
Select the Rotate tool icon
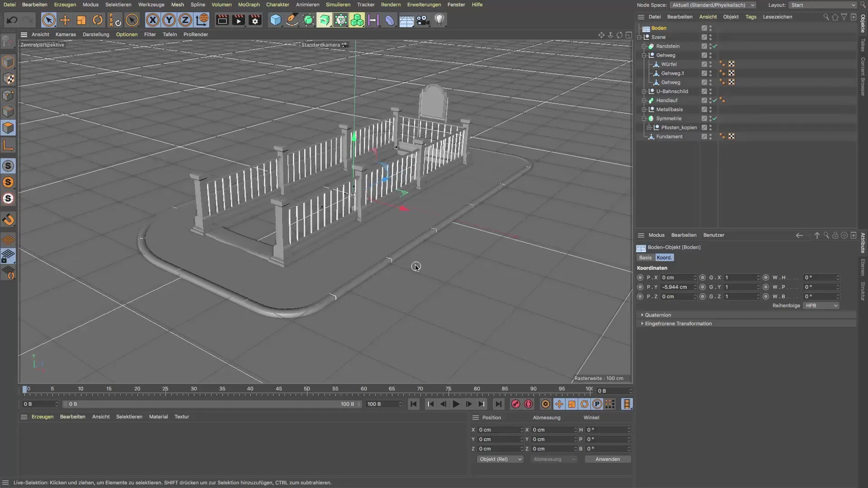(x=98, y=20)
